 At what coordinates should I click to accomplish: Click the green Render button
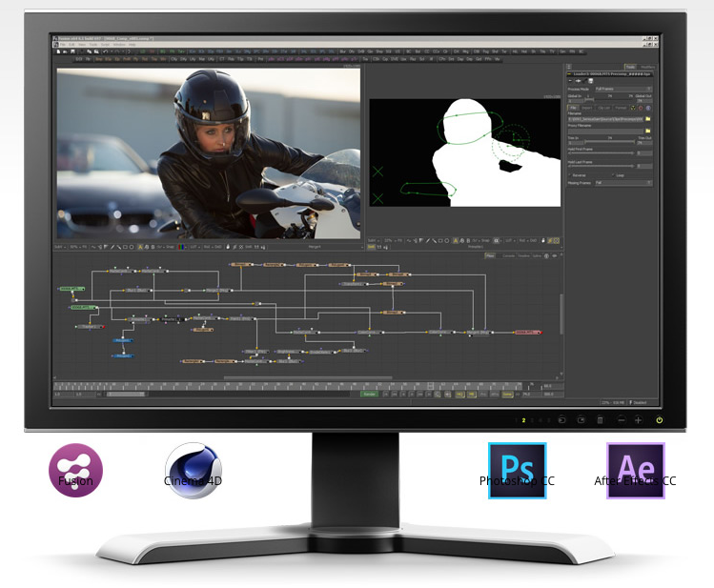[370, 393]
